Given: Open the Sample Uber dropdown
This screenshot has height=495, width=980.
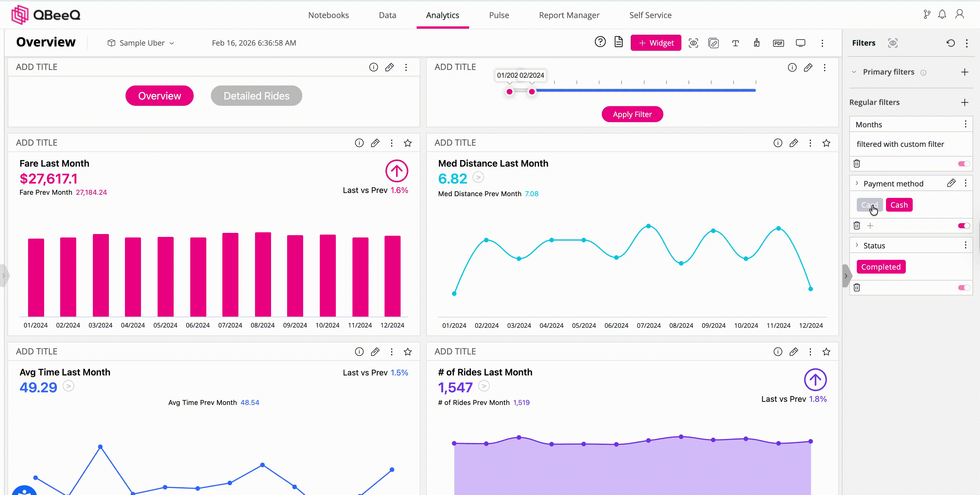Looking at the screenshot, I should (x=141, y=43).
